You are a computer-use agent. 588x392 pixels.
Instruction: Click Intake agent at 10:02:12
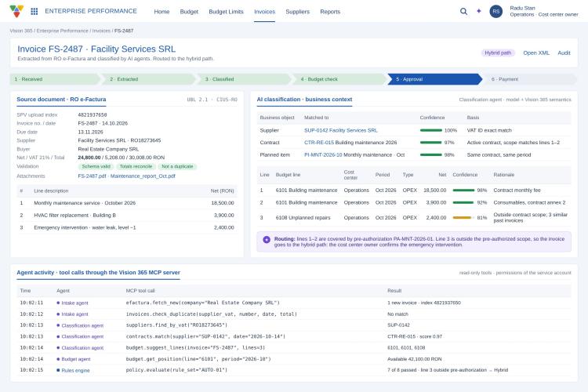tap(74, 314)
